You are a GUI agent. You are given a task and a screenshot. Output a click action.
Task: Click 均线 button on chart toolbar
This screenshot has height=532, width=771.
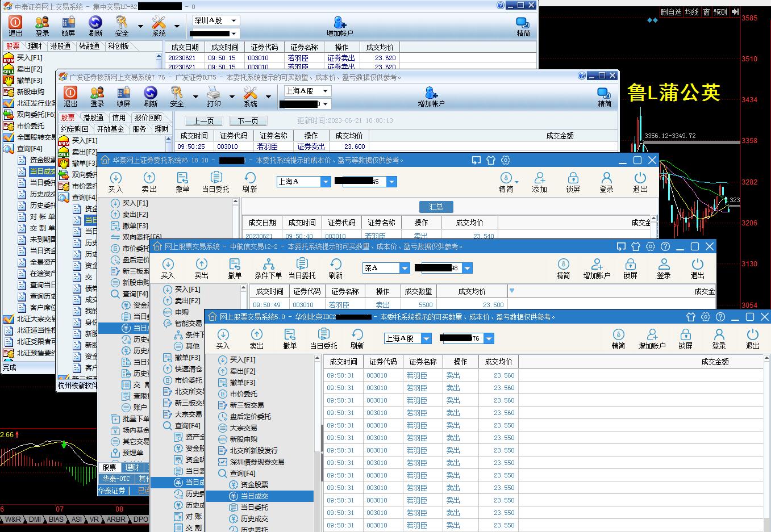pyautogui.click(x=692, y=12)
